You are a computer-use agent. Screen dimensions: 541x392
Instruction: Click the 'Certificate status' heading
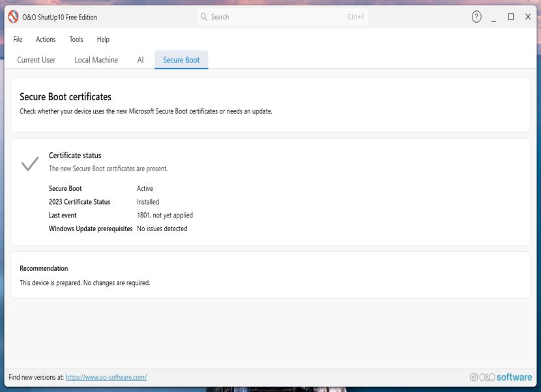point(75,156)
